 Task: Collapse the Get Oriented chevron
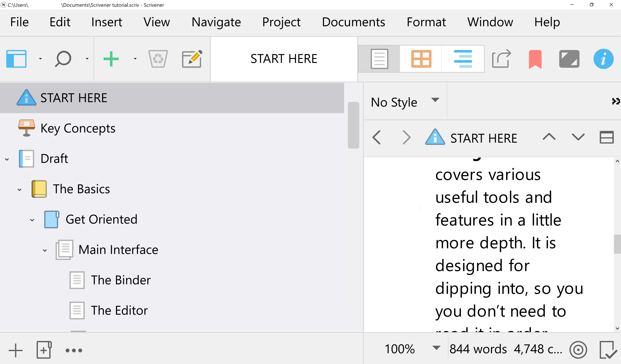coord(32,220)
